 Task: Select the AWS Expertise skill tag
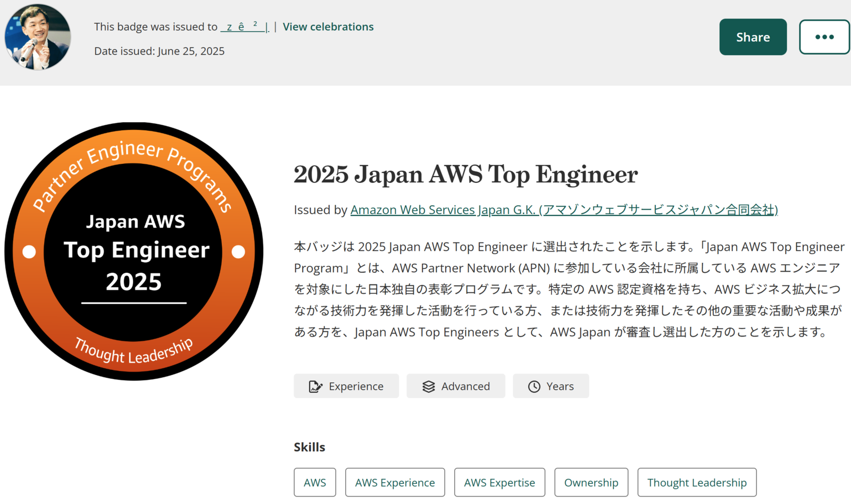point(499,483)
